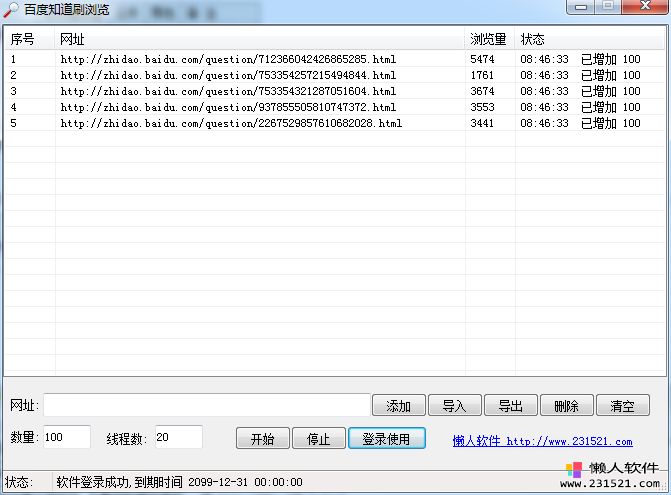Select row URL ending 753354257215494844.html
The height and width of the screenshot is (495, 671).
[228, 75]
